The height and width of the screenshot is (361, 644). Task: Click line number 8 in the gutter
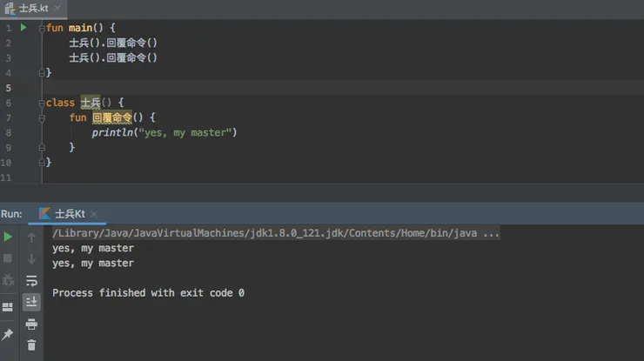click(8, 133)
